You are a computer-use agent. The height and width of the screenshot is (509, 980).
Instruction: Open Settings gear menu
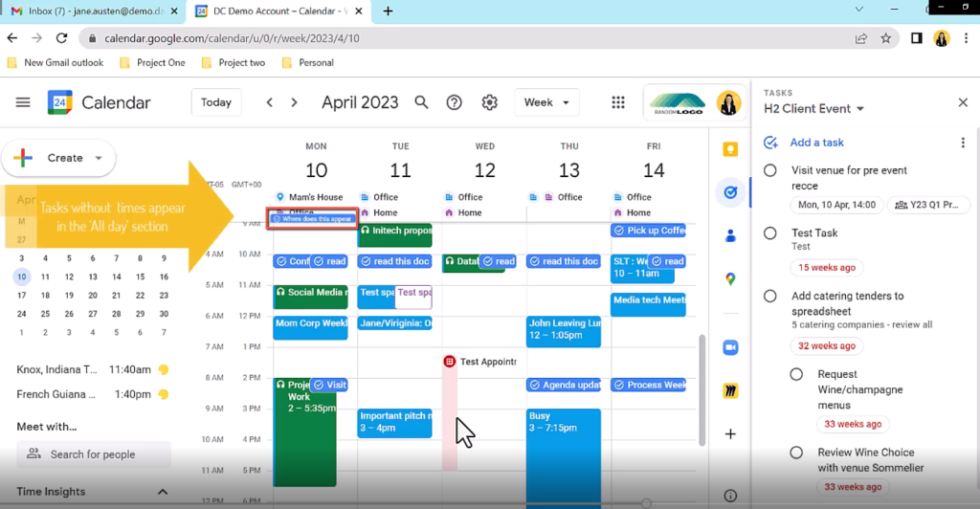(x=489, y=102)
